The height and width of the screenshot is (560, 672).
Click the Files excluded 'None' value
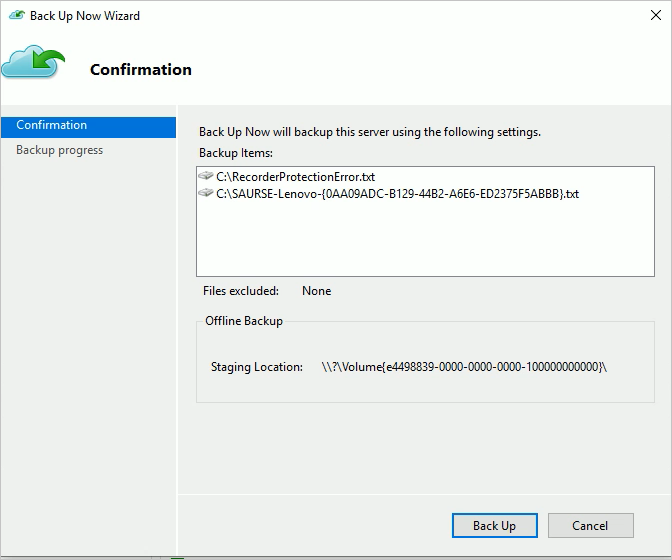pyautogui.click(x=317, y=291)
